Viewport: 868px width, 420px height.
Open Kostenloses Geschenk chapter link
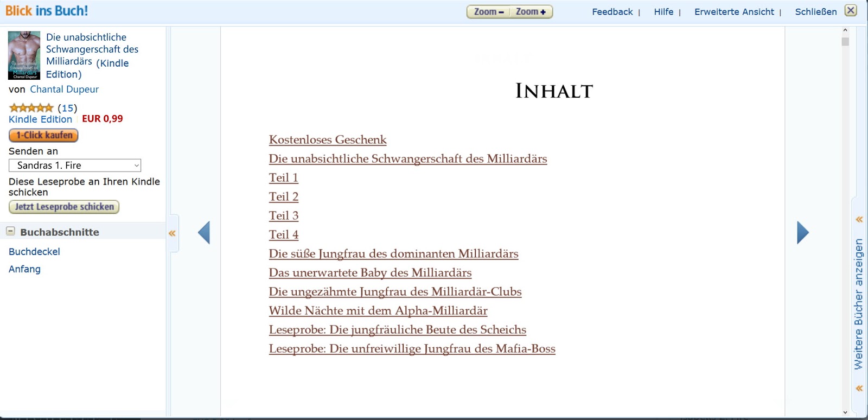pyautogui.click(x=328, y=140)
